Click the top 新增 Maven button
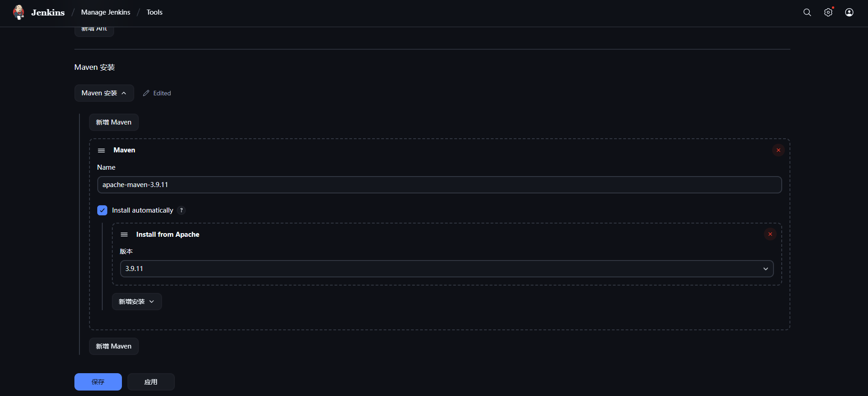The height and width of the screenshot is (396, 868). 114,122
